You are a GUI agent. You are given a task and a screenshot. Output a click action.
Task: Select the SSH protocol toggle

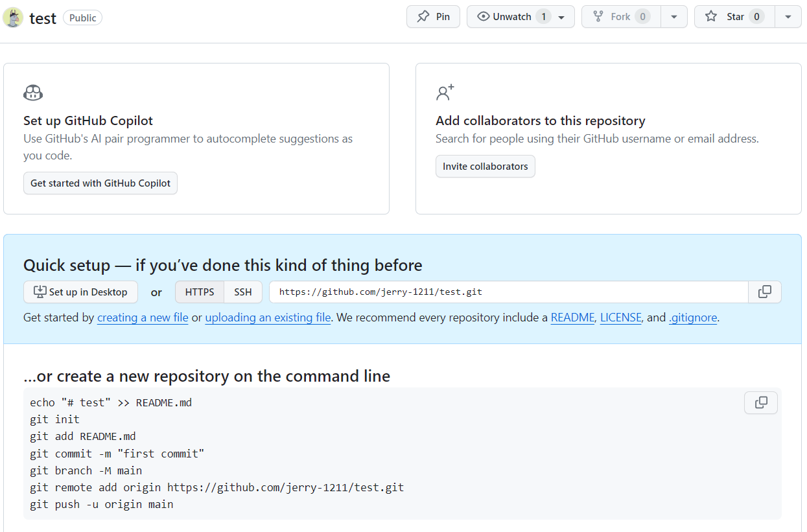tap(243, 292)
